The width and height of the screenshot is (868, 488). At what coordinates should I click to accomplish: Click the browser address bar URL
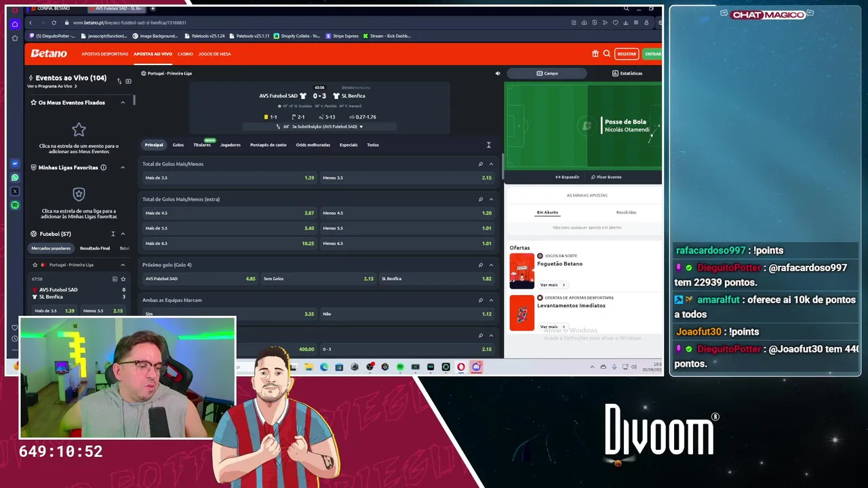pyautogui.click(x=129, y=22)
